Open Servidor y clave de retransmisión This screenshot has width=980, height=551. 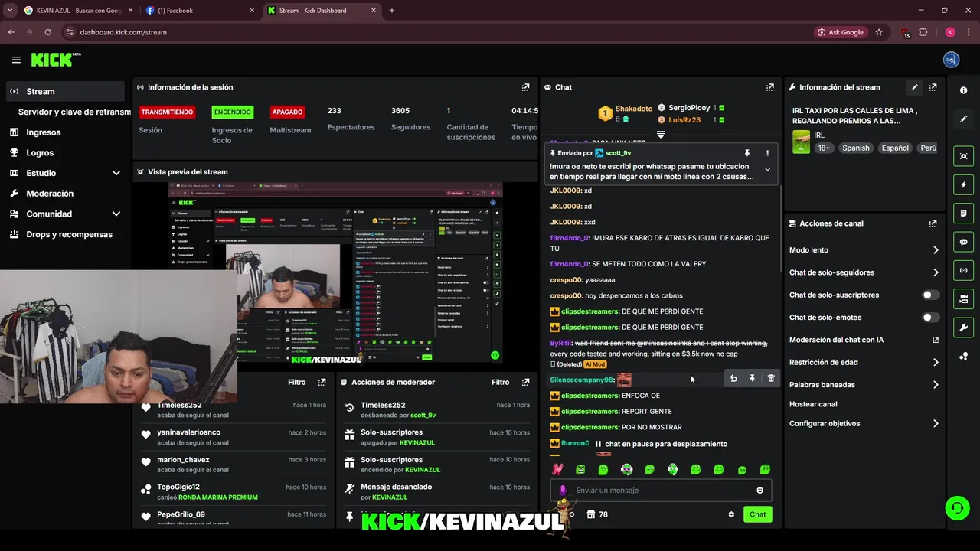74,112
